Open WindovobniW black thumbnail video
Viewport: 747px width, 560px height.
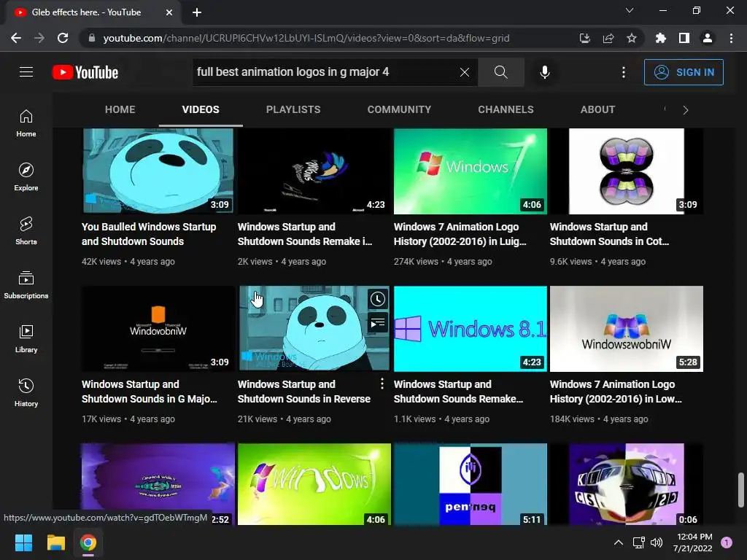point(158,329)
